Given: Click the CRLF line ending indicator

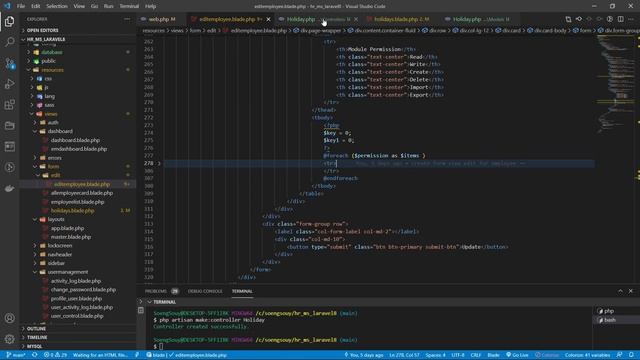Looking at the screenshot, I should point(476,355).
